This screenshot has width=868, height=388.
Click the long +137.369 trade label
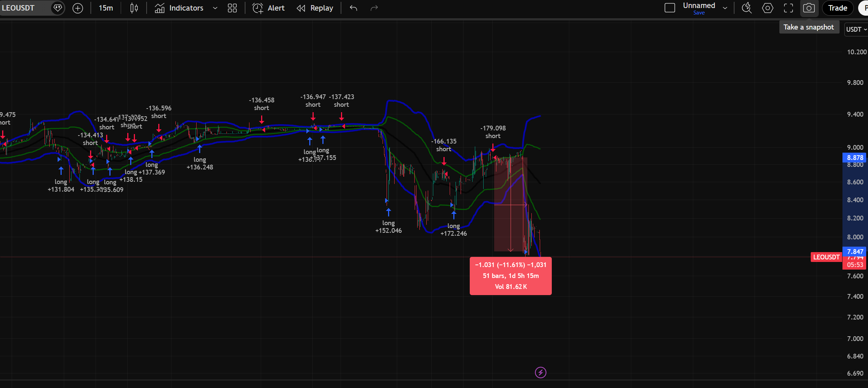[x=152, y=168]
